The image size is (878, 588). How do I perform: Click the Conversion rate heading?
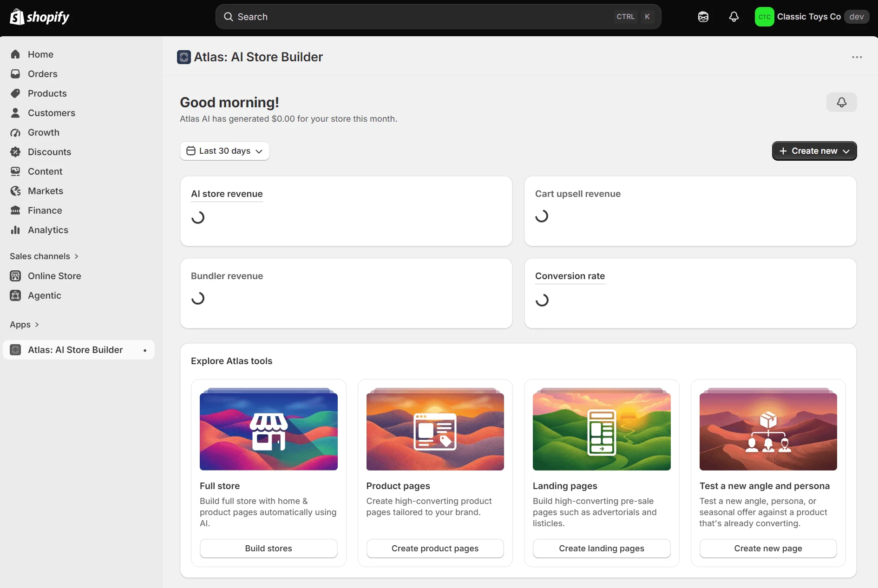pos(570,276)
